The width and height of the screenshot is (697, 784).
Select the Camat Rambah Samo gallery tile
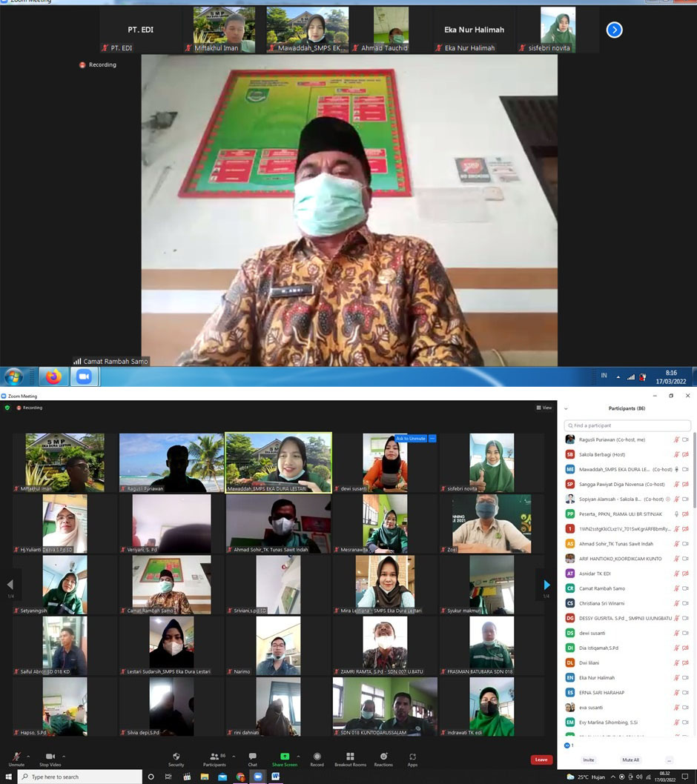(x=171, y=585)
